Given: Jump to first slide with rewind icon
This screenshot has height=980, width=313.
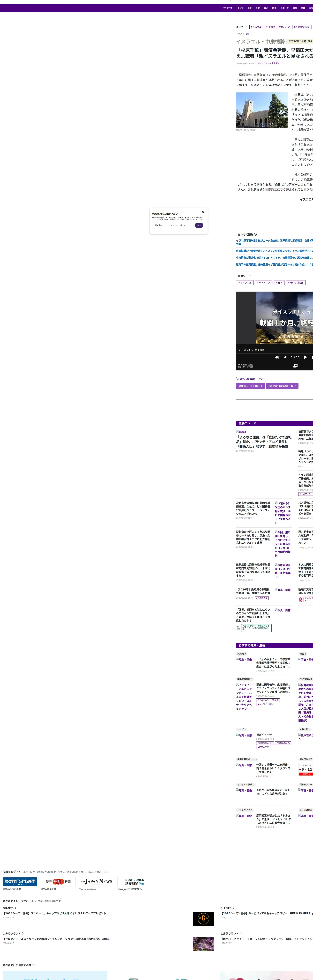Looking at the screenshot, I should tap(277, 357).
